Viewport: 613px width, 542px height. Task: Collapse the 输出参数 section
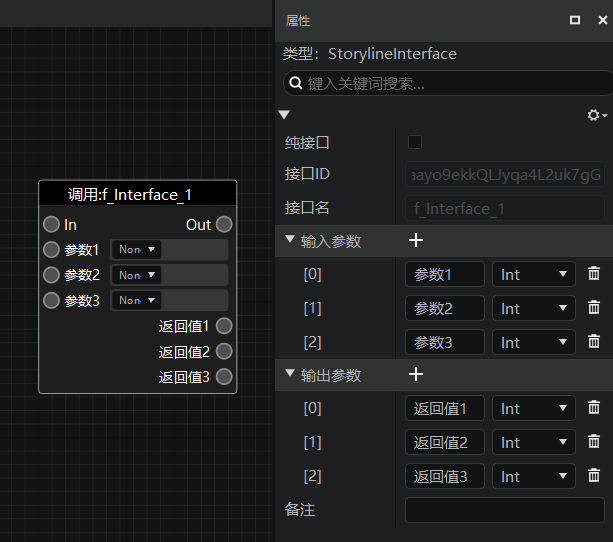(290, 373)
